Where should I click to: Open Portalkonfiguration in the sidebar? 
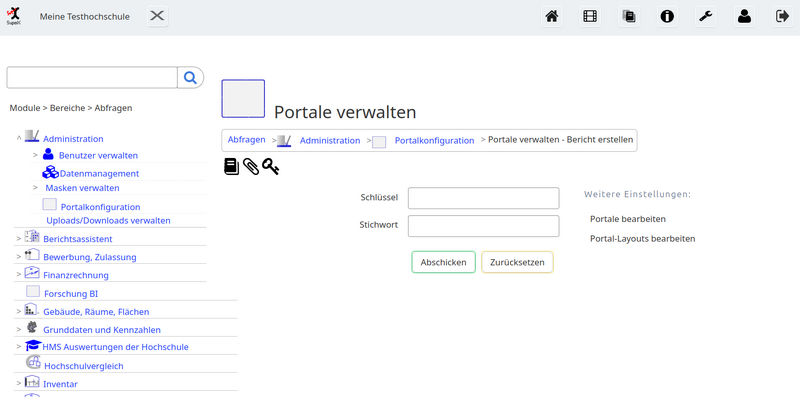(101, 207)
